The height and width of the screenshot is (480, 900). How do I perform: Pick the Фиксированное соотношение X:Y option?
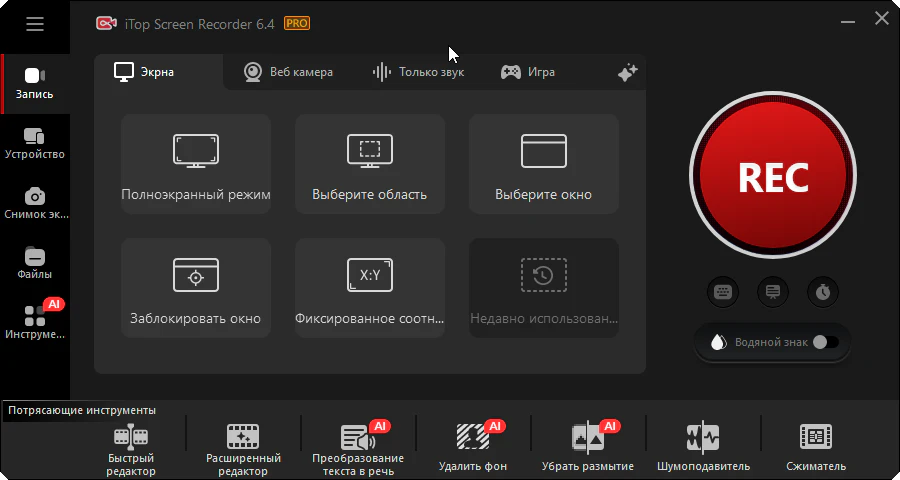tap(369, 288)
